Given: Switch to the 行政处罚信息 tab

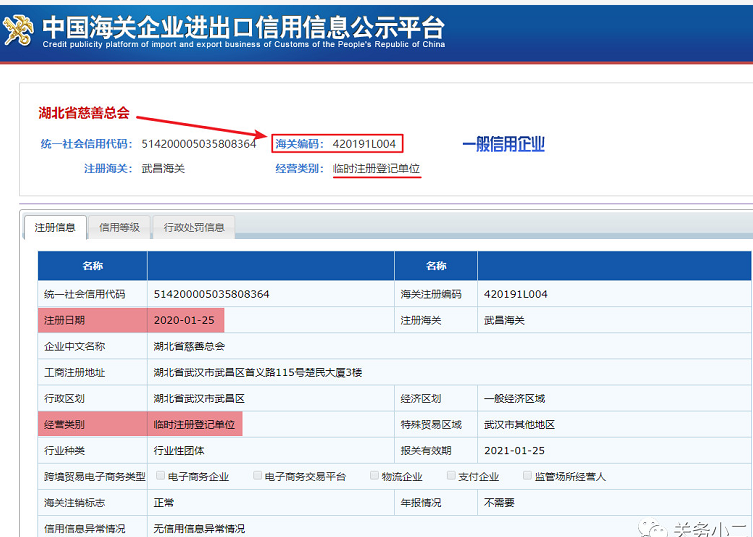Looking at the screenshot, I should tap(194, 227).
